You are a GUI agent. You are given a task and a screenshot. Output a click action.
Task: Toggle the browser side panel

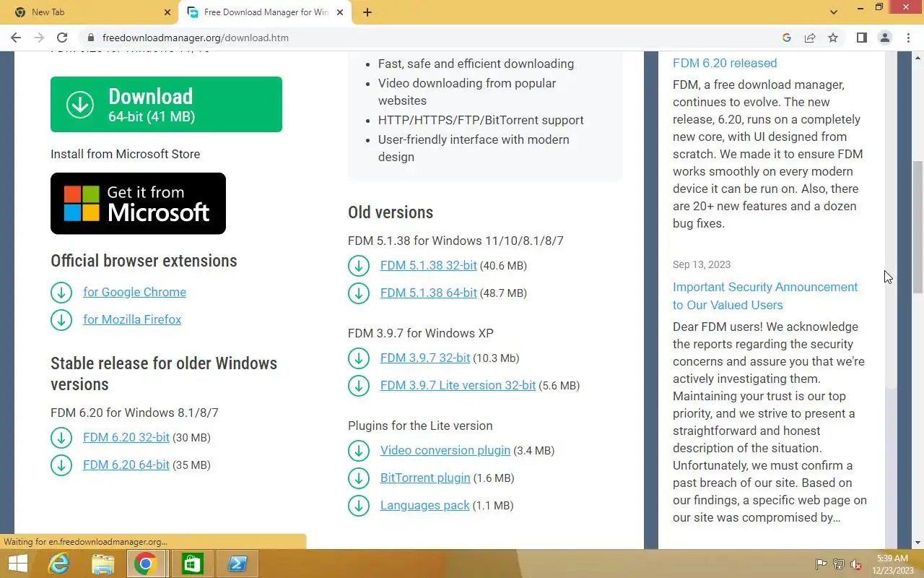point(861,38)
